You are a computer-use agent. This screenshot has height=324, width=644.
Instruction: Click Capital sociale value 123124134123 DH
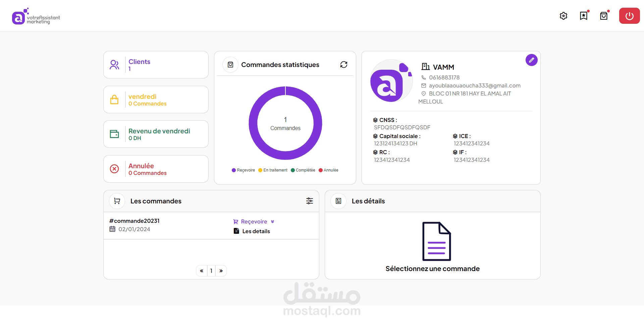(x=395, y=143)
